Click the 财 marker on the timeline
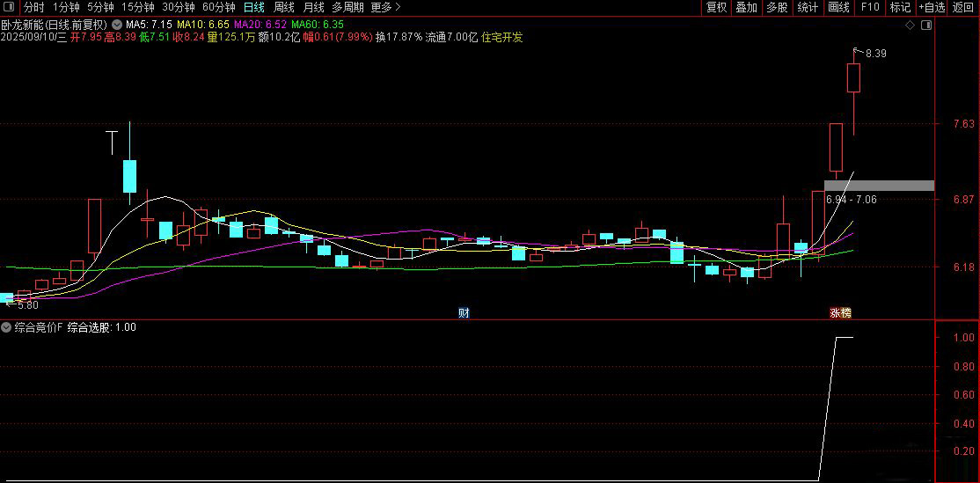 coord(464,313)
